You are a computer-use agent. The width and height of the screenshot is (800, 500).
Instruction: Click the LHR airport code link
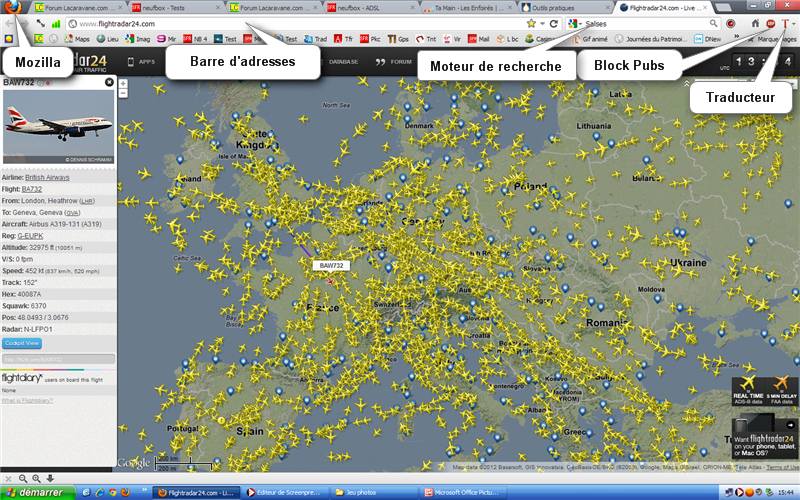pyautogui.click(x=87, y=201)
